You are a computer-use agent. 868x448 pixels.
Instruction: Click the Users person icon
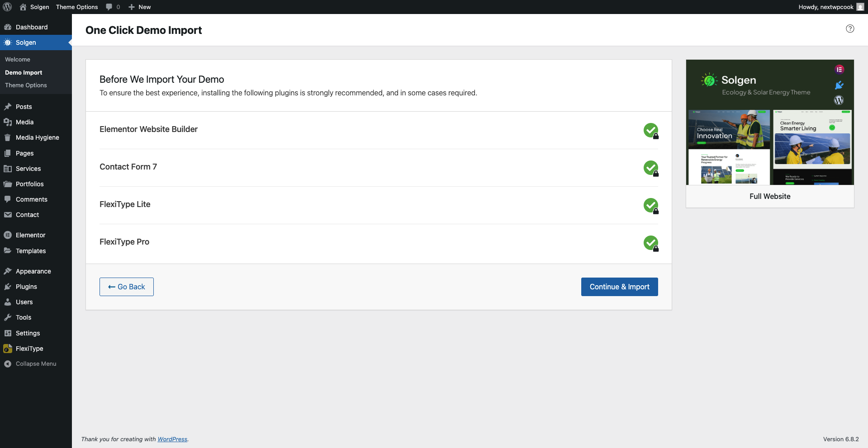coord(8,302)
